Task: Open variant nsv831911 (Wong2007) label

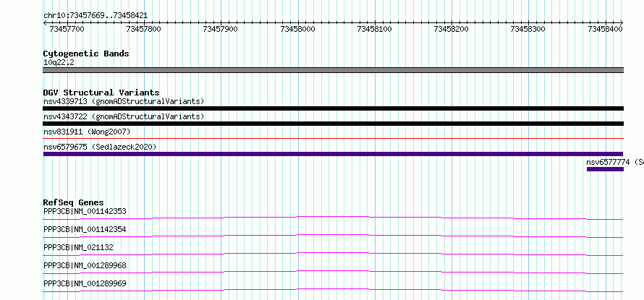Action: [87, 132]
